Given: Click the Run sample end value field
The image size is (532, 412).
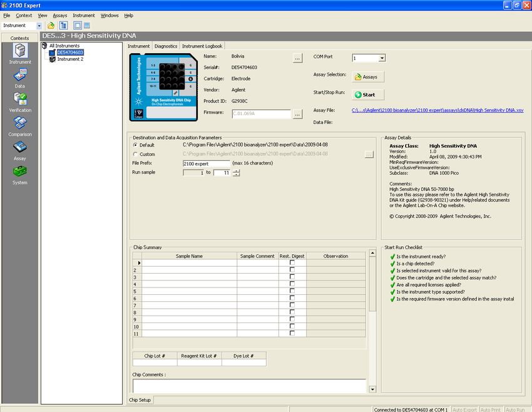Looking at the screenshot, I should (x=222, y=173).
